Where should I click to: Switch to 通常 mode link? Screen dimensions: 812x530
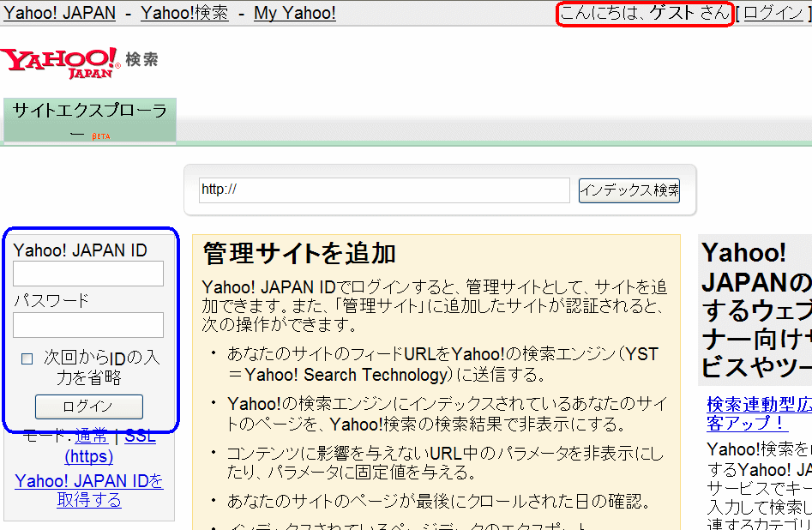[92, 437]
